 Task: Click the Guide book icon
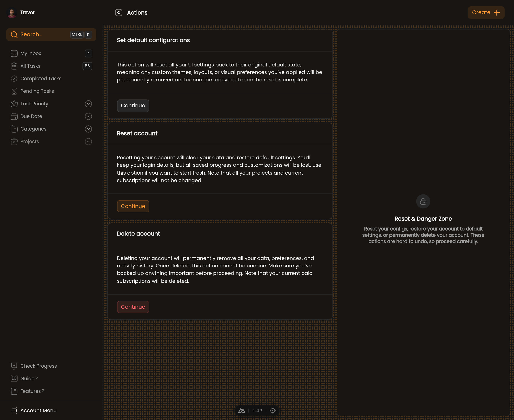(14, 379)
